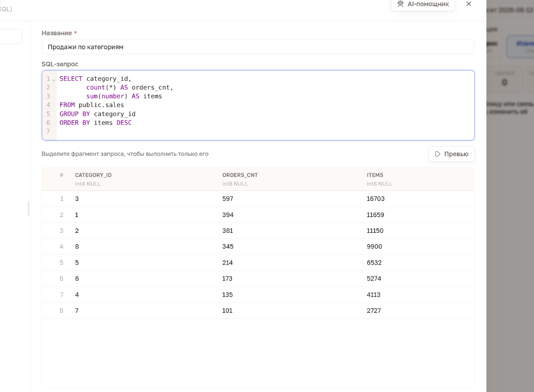Select the cell with value 173

227,278
